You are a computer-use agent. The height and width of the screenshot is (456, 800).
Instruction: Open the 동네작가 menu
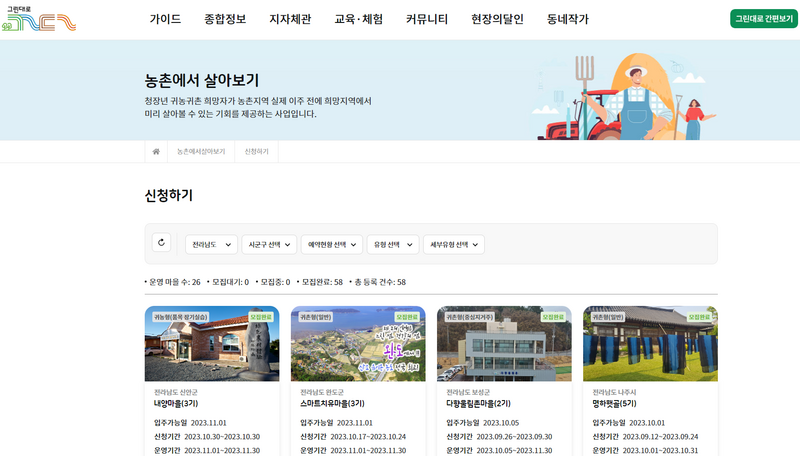[x=568, y=19]
